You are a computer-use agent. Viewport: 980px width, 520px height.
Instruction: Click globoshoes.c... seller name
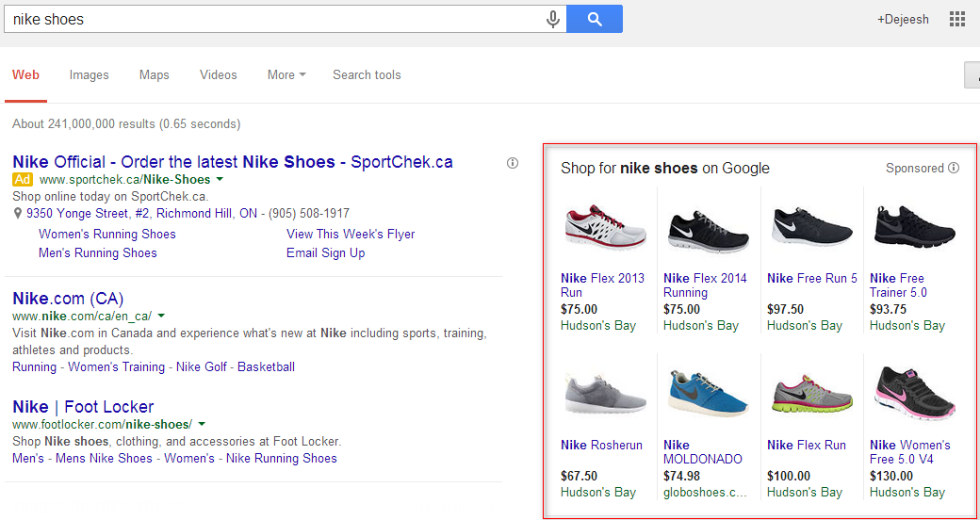705,492
